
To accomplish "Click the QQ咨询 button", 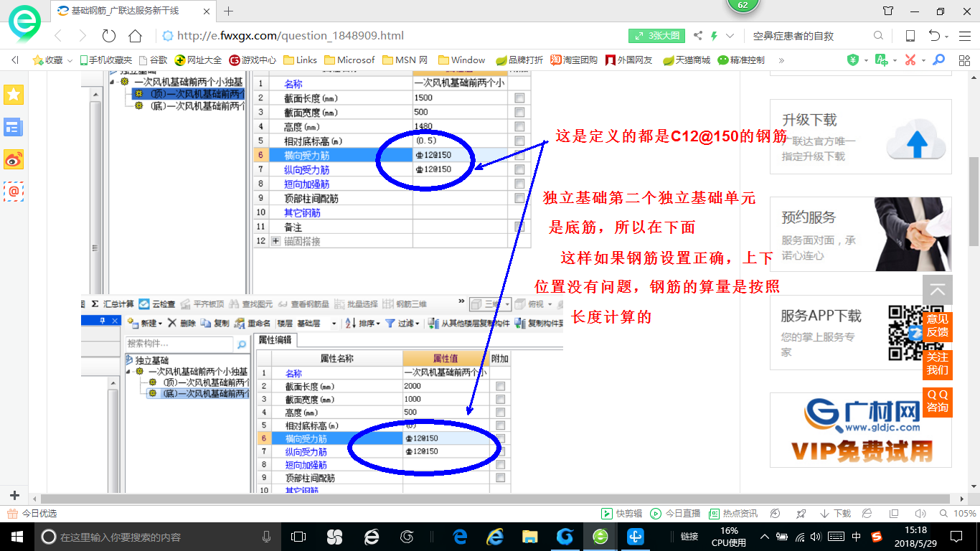I will click(x=937, y=401).
